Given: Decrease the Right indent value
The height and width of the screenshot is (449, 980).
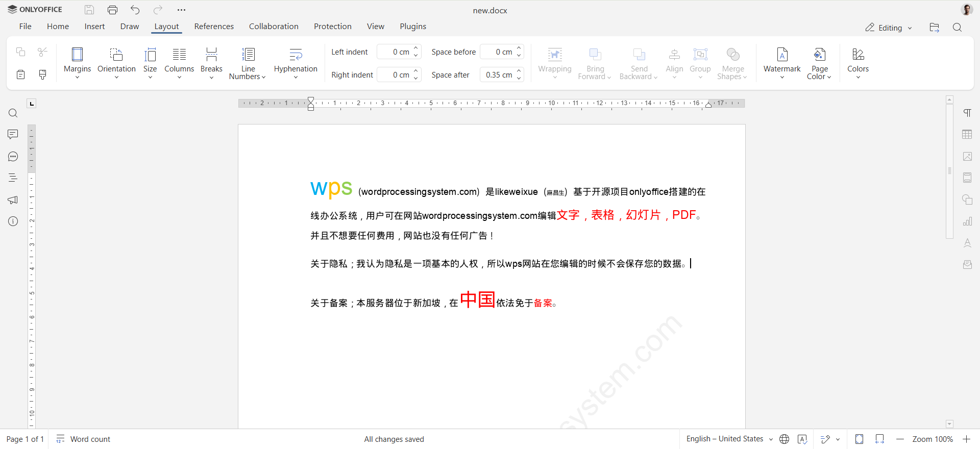Looking at the screenshot, I should 416,78.
